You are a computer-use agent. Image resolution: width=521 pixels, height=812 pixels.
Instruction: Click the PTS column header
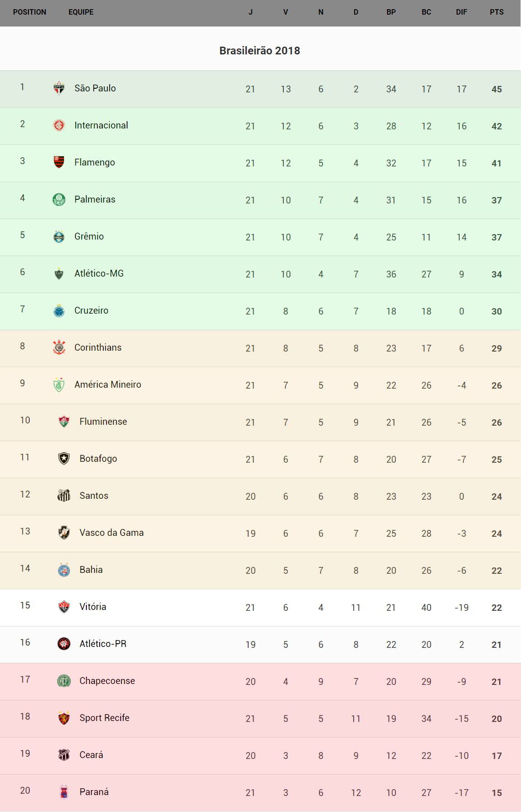tap(496, 12)
